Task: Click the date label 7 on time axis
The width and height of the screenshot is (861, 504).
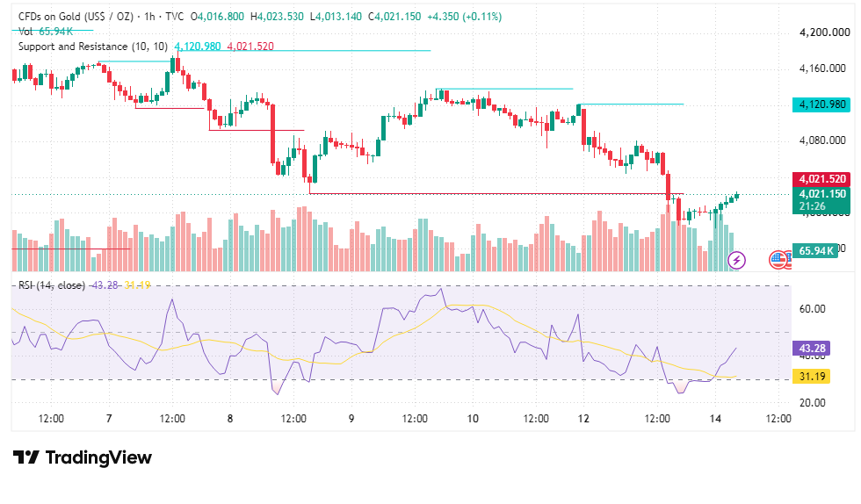Action: pos(109,419)
